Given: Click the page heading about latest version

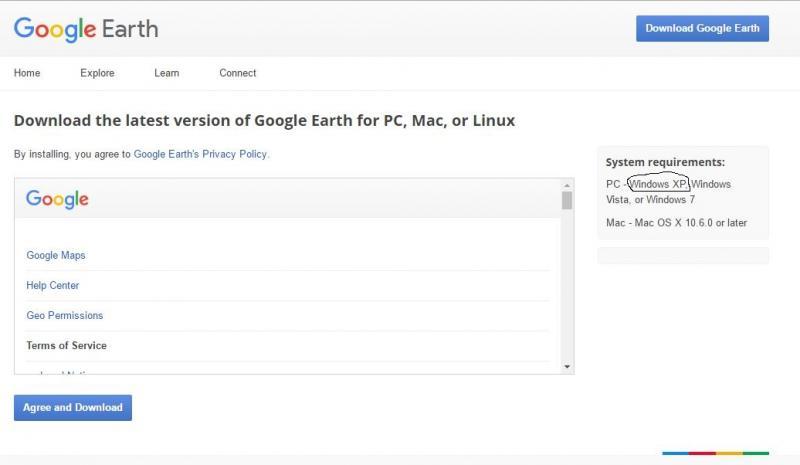Looking at the screenshot, I should click(264, 121).
